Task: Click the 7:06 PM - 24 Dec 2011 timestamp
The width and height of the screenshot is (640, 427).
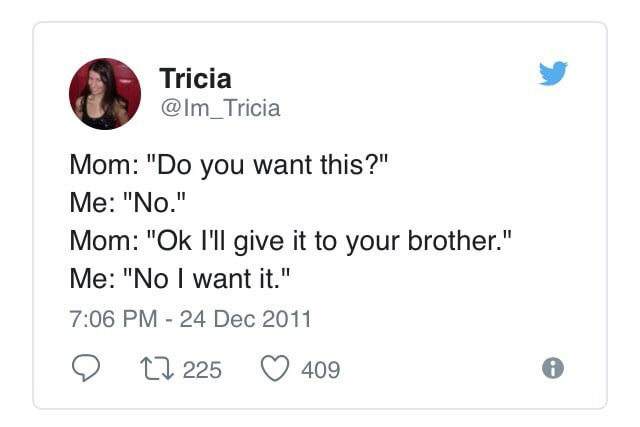Action: pyautogui.click(x=190, y=319)
